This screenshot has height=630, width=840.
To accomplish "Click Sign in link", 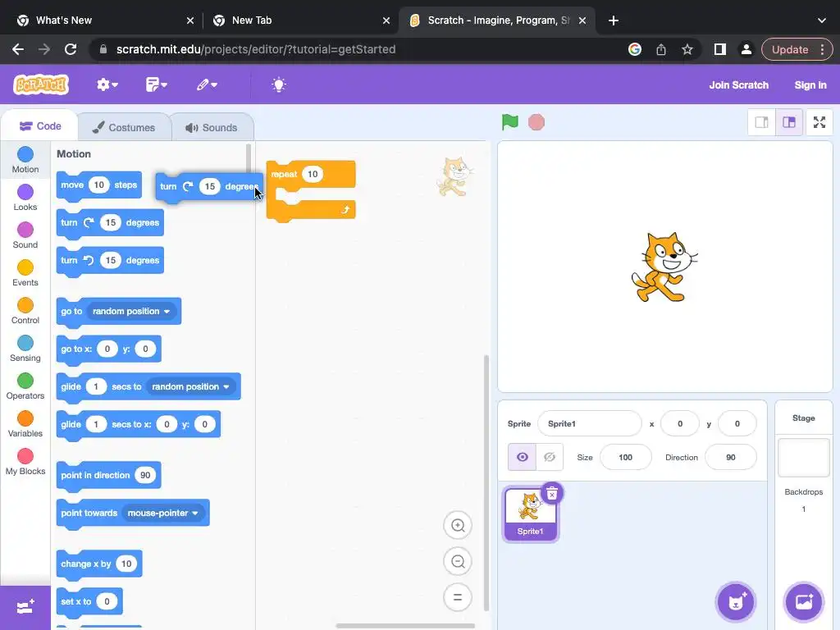I will 810,85.
